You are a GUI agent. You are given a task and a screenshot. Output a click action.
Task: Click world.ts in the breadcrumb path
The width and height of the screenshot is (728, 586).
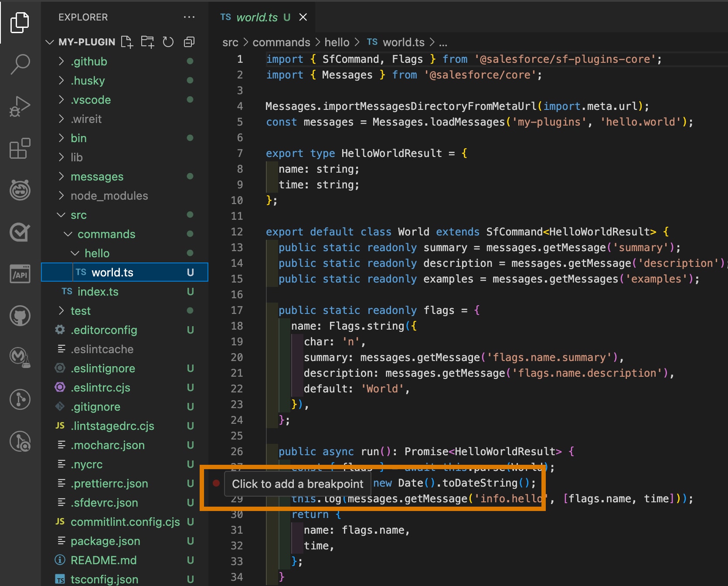395,42
